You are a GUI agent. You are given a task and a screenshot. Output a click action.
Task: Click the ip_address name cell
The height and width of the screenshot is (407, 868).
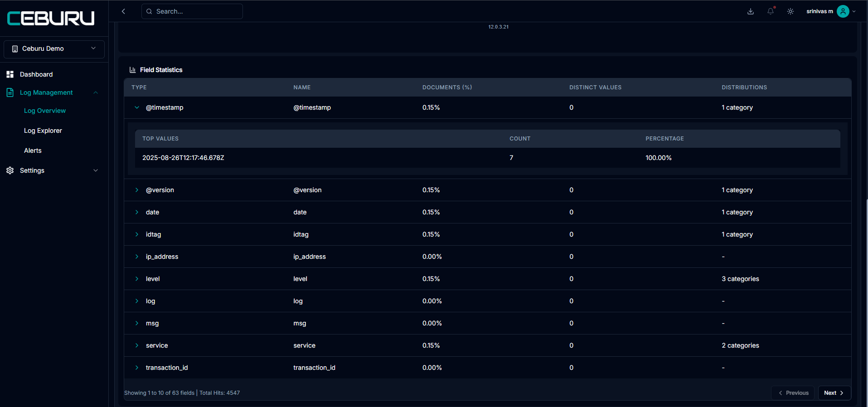coord(310,257)
